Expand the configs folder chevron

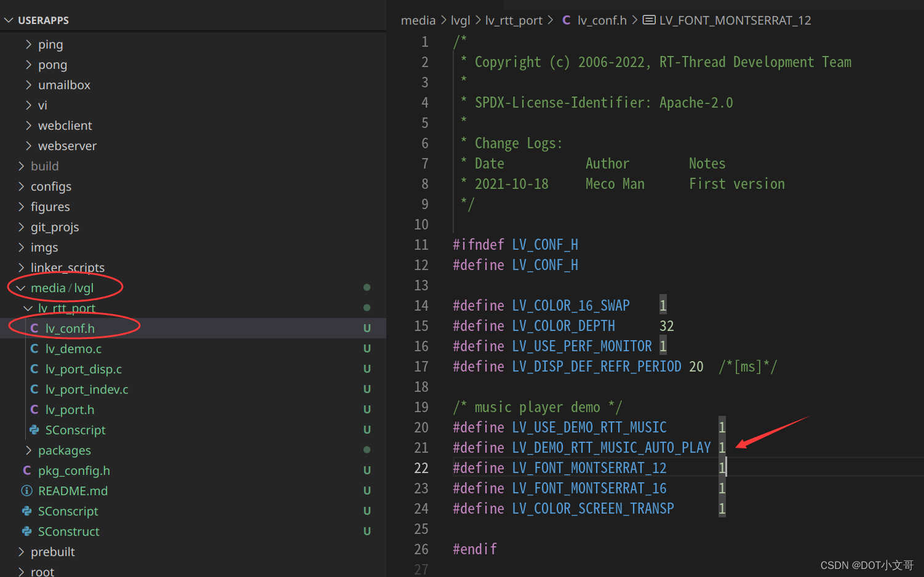point(21,186)
